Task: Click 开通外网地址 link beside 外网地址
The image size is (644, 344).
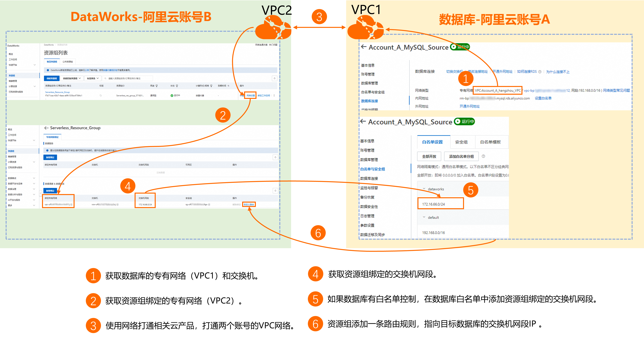Action: pos(469,106)
